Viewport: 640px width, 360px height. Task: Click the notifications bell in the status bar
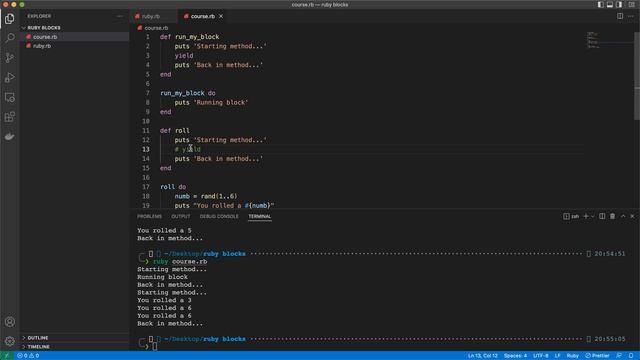coord(631,356)
